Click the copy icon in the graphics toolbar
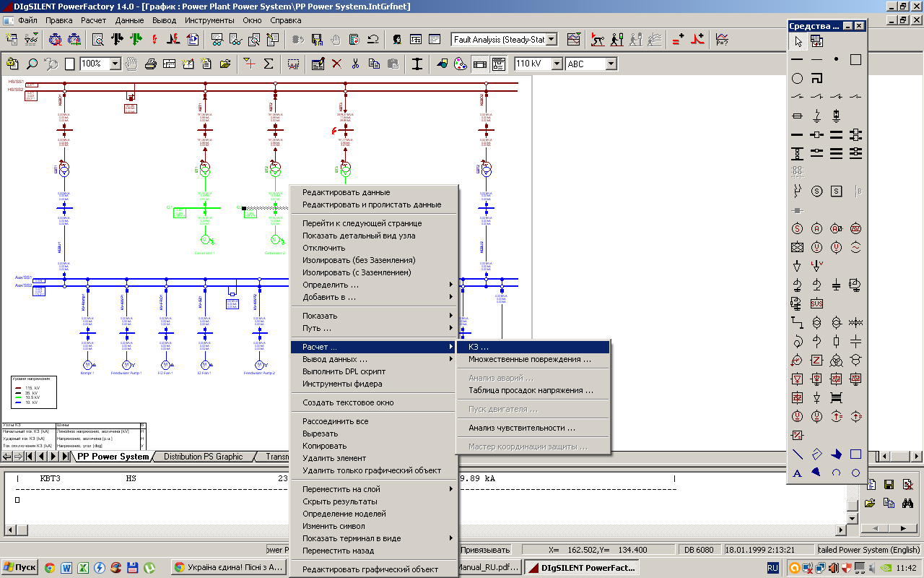Image resolution: width=924 pixels, height=578 pixels. 374,64
